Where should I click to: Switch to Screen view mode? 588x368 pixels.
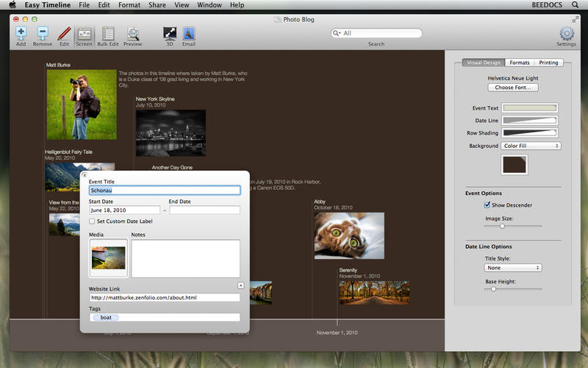point(84,34)
